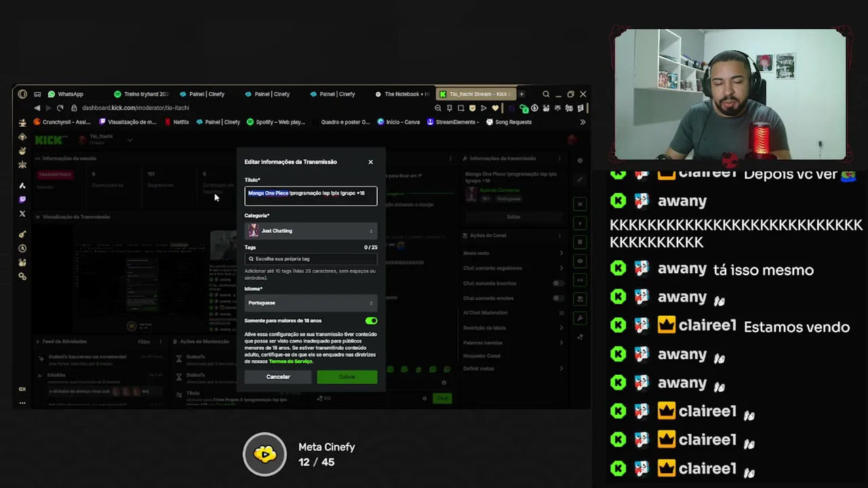This screenshot has height=488, width=868.
Task: Click the lightning bolt icon in right toolbar
Action: [x=580, y=223]
